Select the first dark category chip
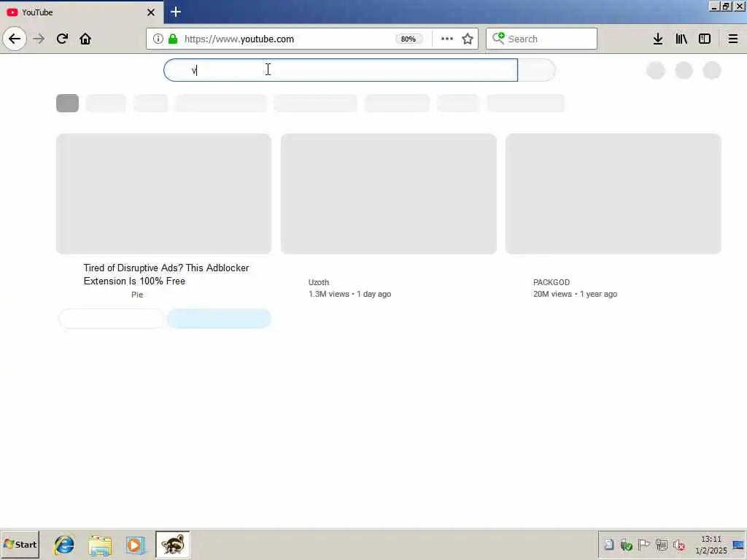This screenshot has height=560, width=747. 67,104
